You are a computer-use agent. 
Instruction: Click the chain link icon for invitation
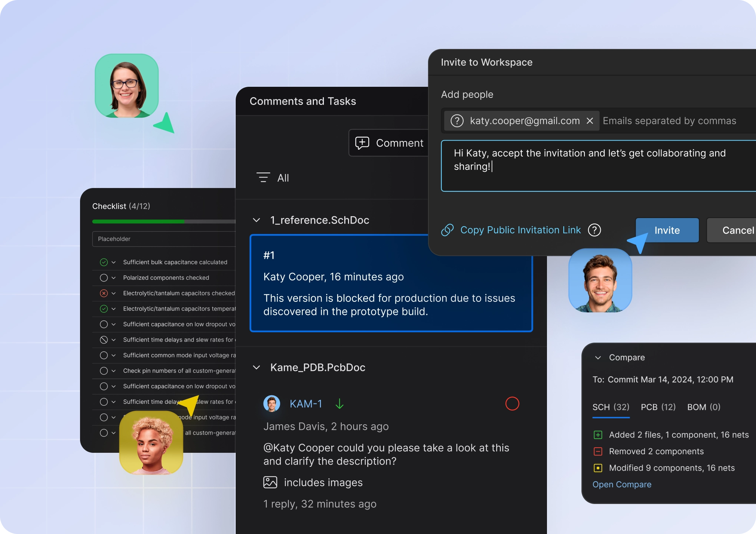coord(447,230)
